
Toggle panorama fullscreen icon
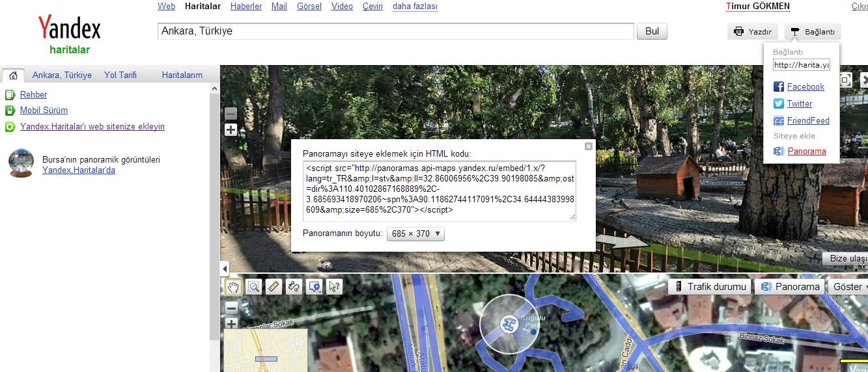(845, 80)
